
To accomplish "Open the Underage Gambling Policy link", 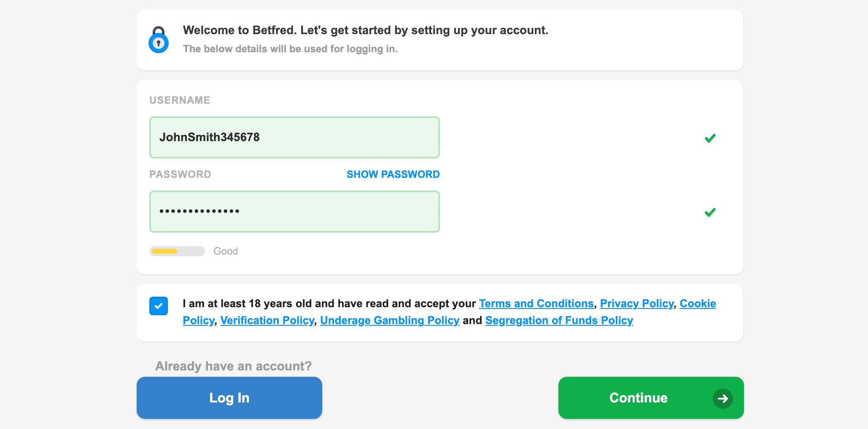I will coord(389,320).
